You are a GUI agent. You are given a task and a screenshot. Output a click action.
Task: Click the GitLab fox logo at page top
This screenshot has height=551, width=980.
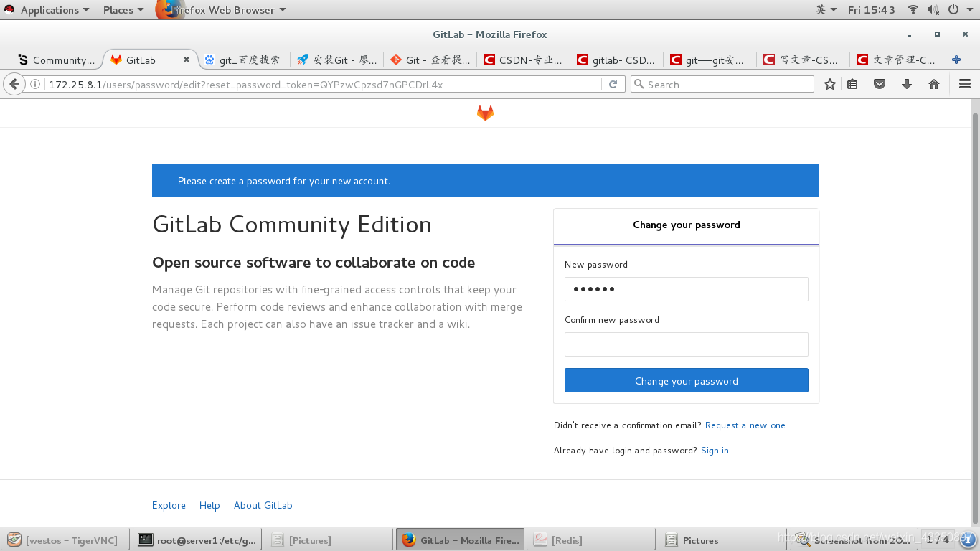click(486, 113)
